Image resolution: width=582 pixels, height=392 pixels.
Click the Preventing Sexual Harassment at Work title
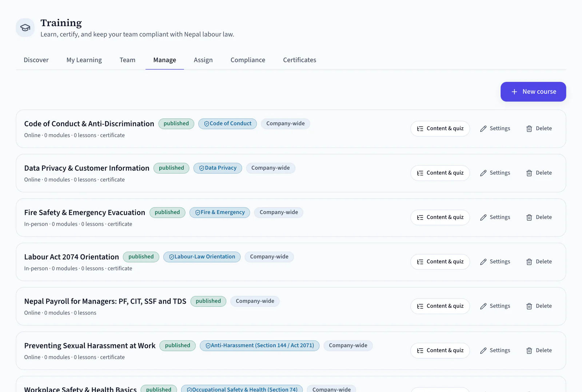point(90,345)
